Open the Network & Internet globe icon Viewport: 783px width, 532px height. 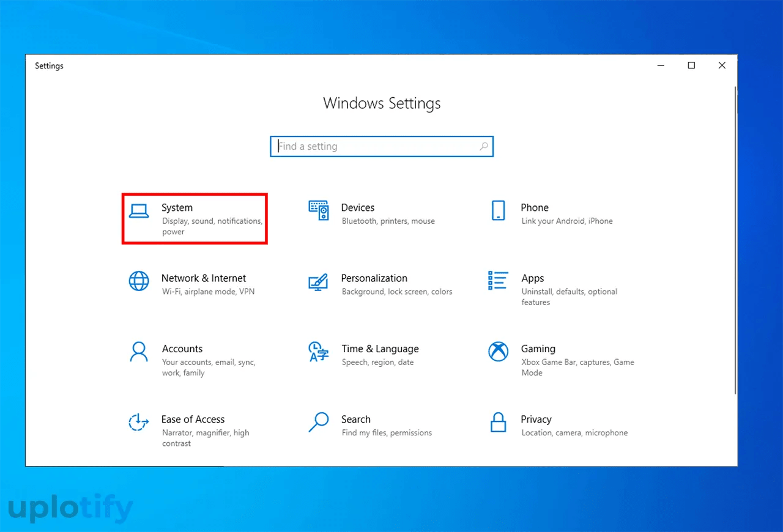click(139, 281)
